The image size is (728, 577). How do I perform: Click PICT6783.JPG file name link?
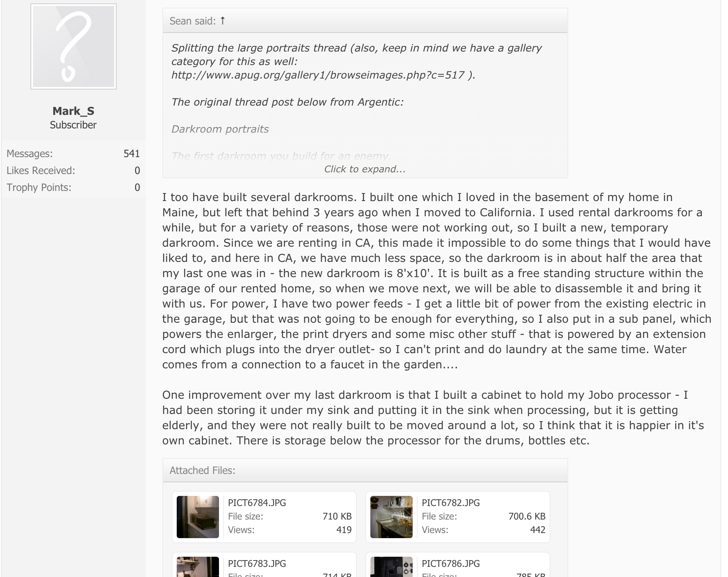pyautogui.click(x=257, y=563)
